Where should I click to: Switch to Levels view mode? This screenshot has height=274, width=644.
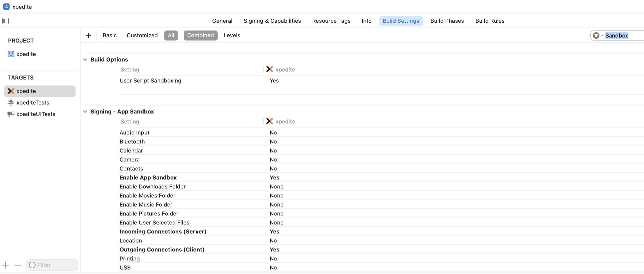click(x=232, y=35)
